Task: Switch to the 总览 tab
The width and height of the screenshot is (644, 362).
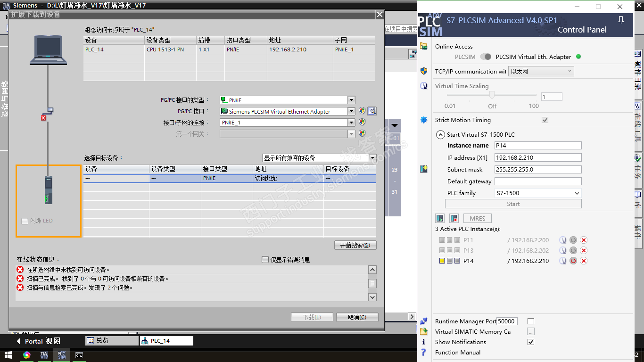Action: (x=112, y=340)
